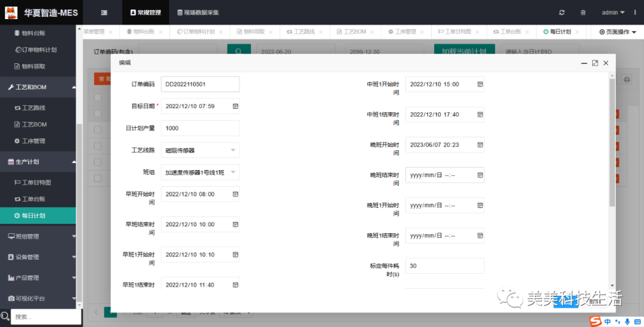The height and width of the screenshot is (327, 644).
Task: Click the print icon in background table toolbar
Action: click(627, 80)
